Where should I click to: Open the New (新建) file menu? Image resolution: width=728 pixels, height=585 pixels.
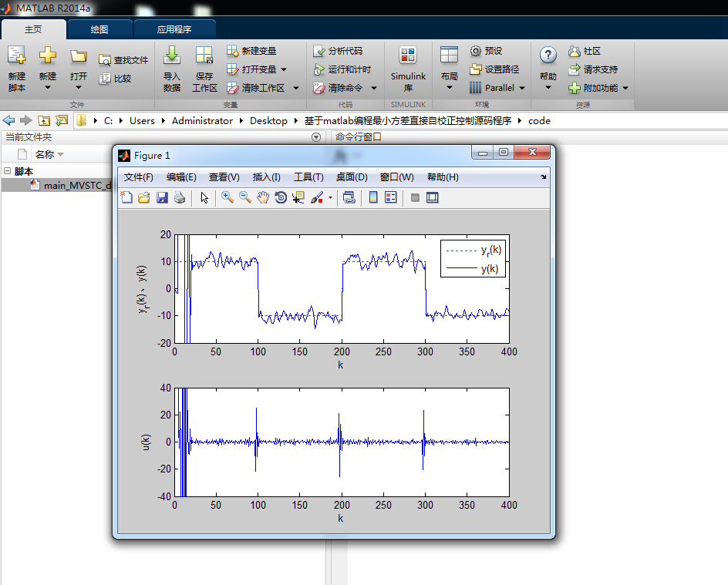tap(47, 68)
